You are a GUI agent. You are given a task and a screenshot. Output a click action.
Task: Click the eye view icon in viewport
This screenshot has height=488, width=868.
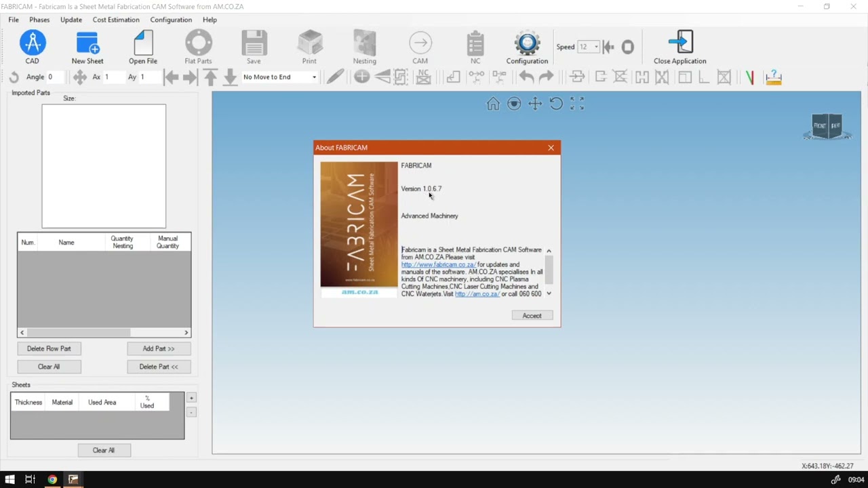click(514, 104)
